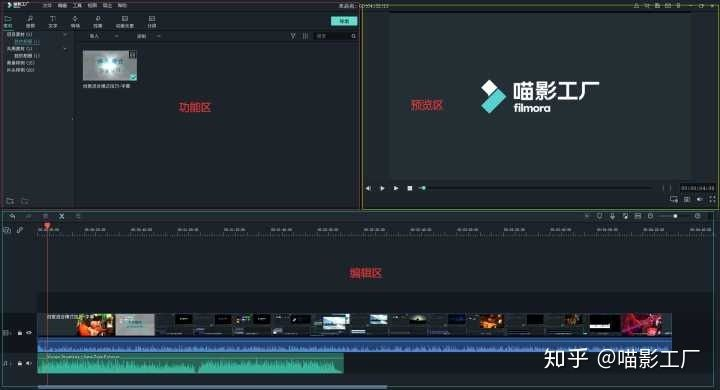The width and height of the screenshot is (720, 390).
Task: Open the Titles tab with the T icon
Action: coord(53,22)
